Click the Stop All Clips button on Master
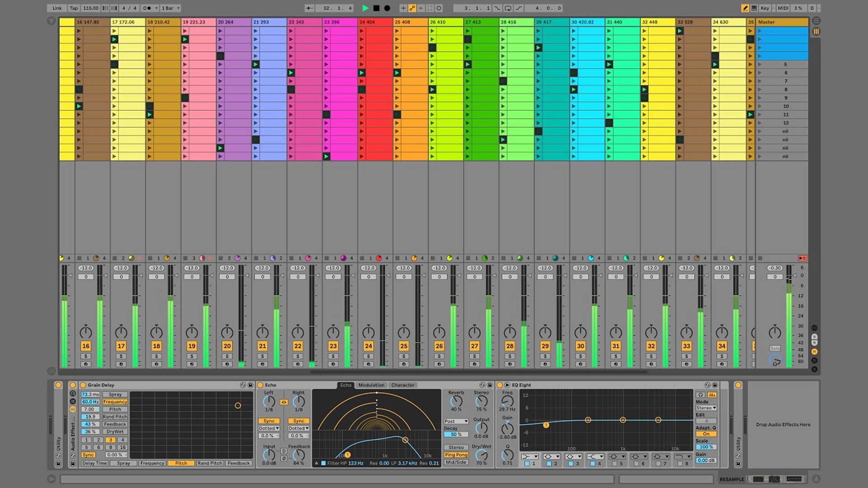 (760, 258)
